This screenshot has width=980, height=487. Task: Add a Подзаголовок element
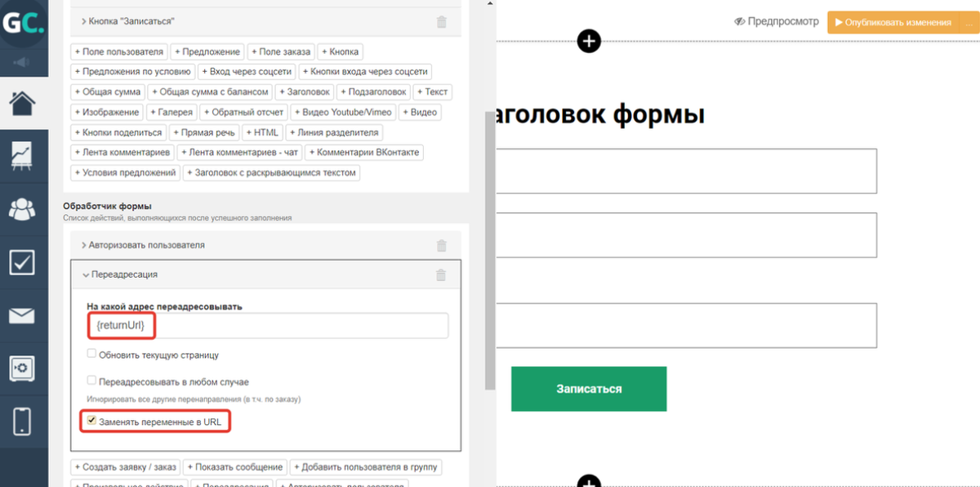click(374, 92)
